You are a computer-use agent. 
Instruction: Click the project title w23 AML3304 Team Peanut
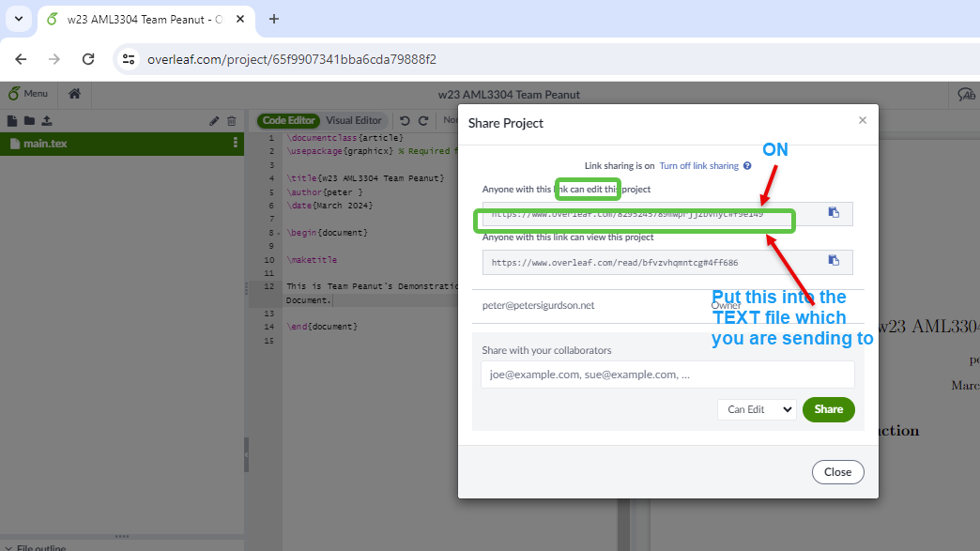point(509,94)
